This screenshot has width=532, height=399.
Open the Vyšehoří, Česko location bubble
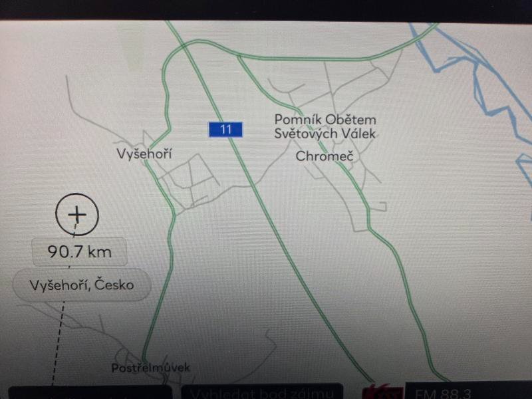[82, 285]
